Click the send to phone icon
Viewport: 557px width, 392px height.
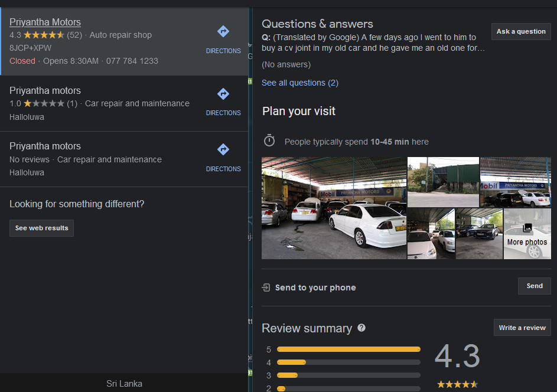click(266, 288)
